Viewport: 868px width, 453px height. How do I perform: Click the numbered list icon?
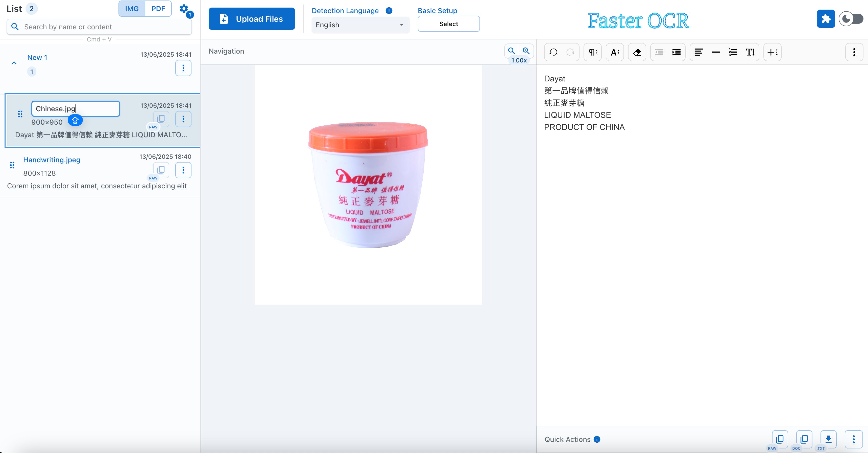pos(733,52)
